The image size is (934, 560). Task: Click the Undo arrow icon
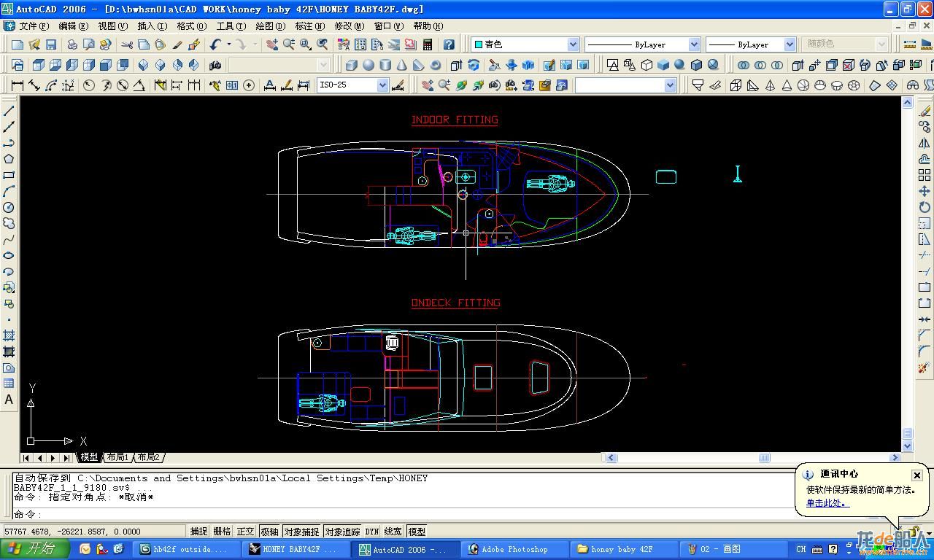click(216, 44)
